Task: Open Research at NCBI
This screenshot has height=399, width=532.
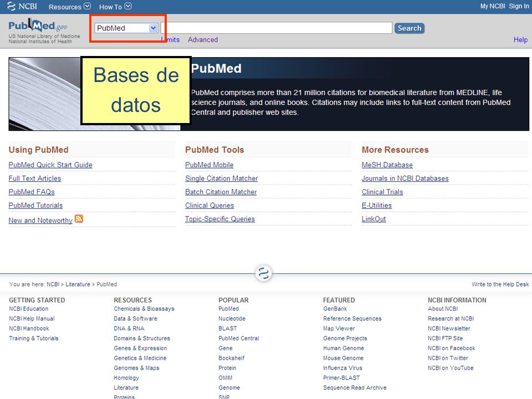Action: pyautogui.click(x=451, y=319)
